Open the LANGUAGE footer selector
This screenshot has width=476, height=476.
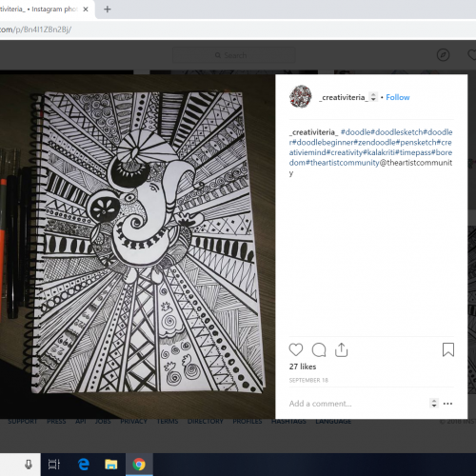pos(333,421)
